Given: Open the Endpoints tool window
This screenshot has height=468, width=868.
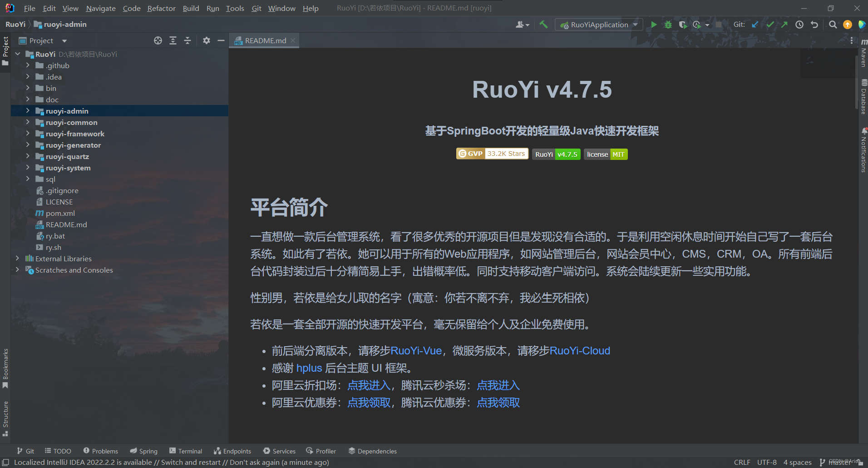Looking at the screenshot, I should point(232,451).
